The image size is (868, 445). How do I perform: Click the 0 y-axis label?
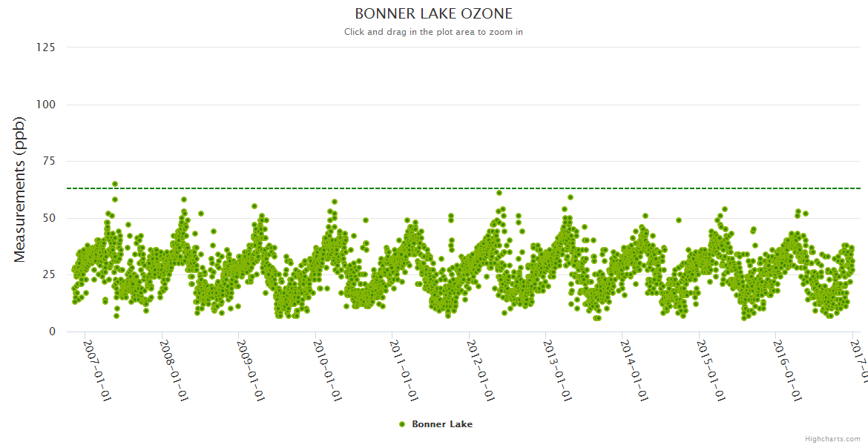[52, 332]
